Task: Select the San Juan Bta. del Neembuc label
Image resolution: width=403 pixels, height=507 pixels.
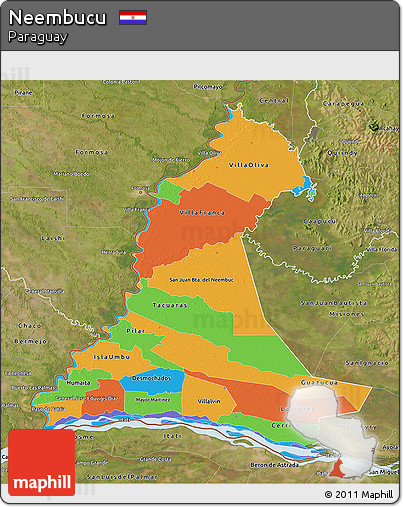Action: [x=201, y=280]
